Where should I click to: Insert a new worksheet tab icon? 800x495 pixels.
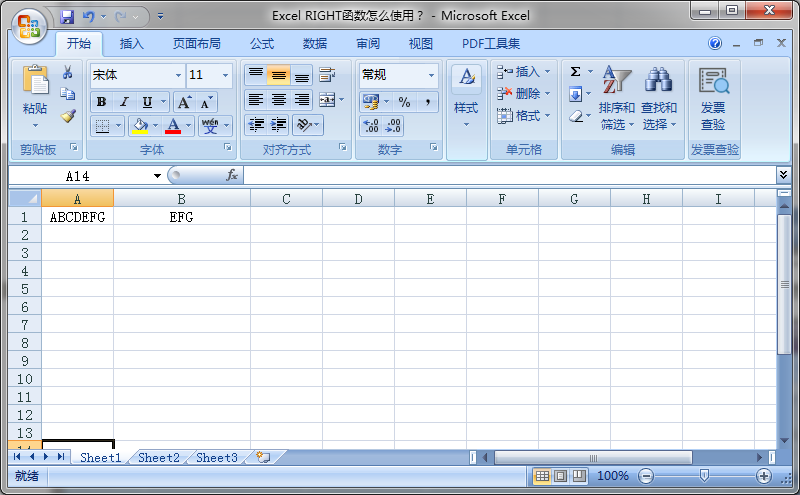[x=263, y=457]
